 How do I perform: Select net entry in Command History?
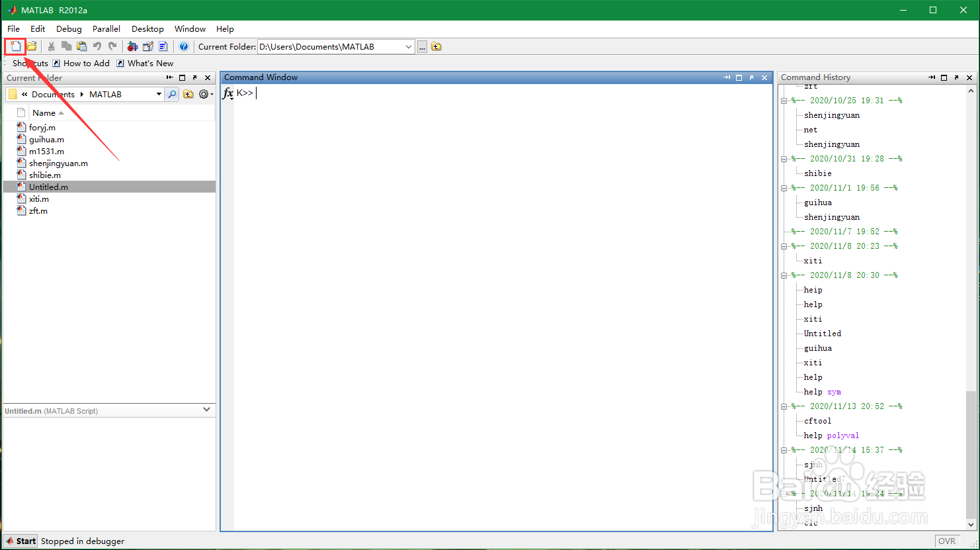point(811,130)
